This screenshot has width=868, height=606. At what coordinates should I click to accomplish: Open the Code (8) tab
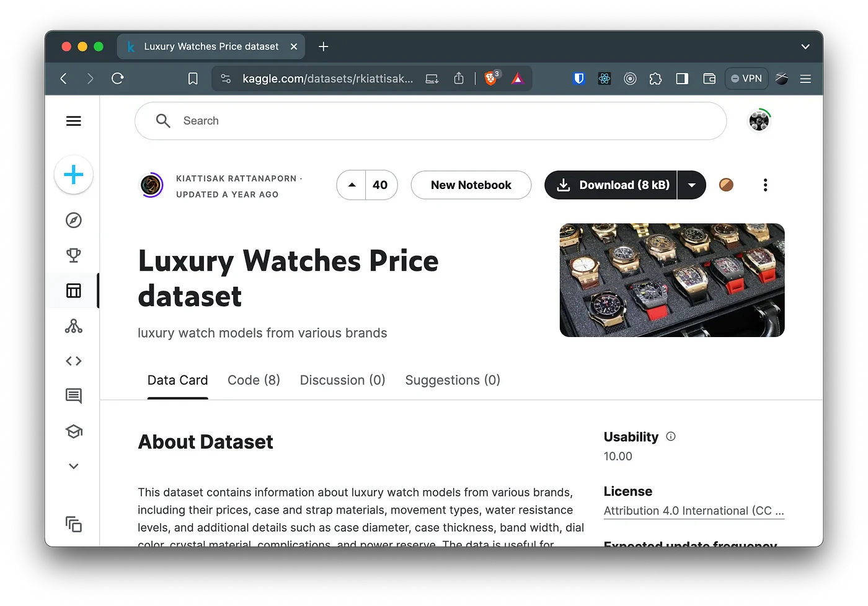click(253, 380)
